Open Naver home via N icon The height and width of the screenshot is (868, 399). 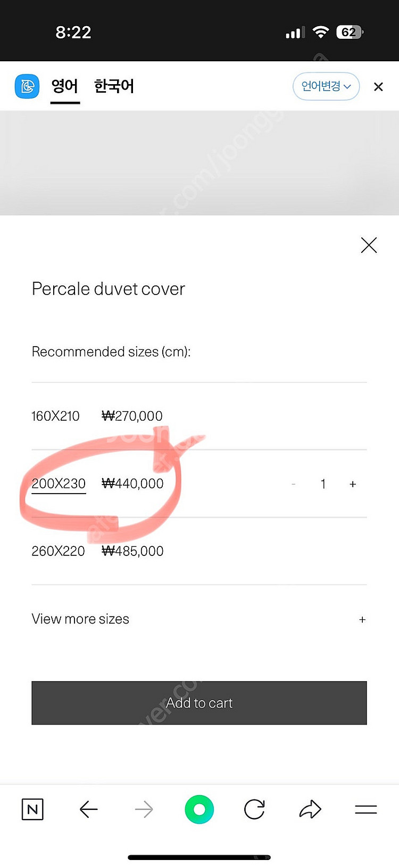pyautogui.click(x=32, y=809)
